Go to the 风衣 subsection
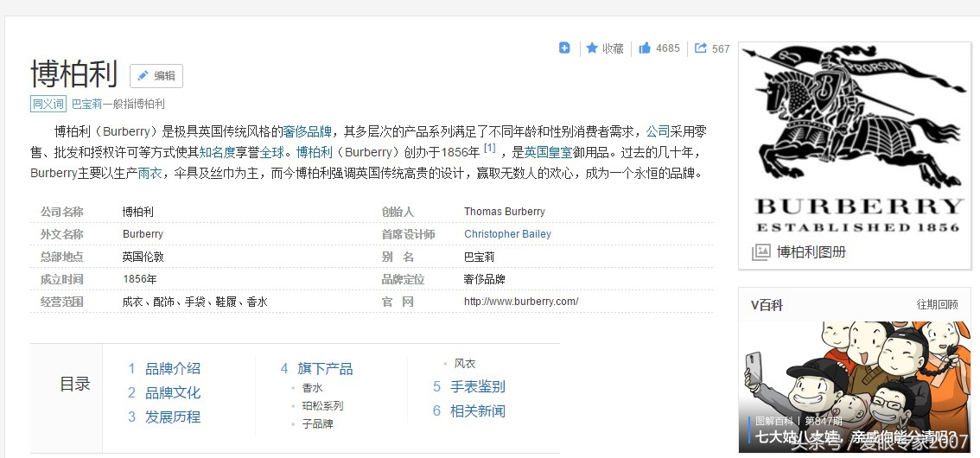The width and height of the screenshot is (980, 458). pos(465,364)
